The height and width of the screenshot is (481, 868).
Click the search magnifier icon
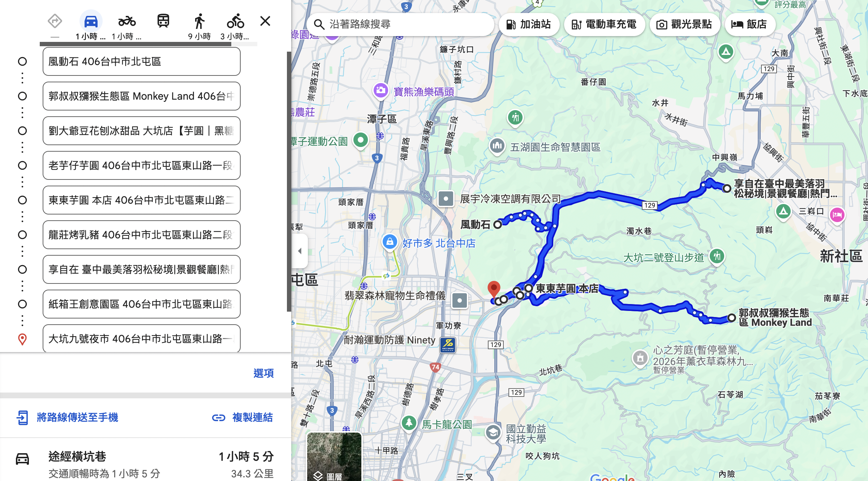click(319, 24)
